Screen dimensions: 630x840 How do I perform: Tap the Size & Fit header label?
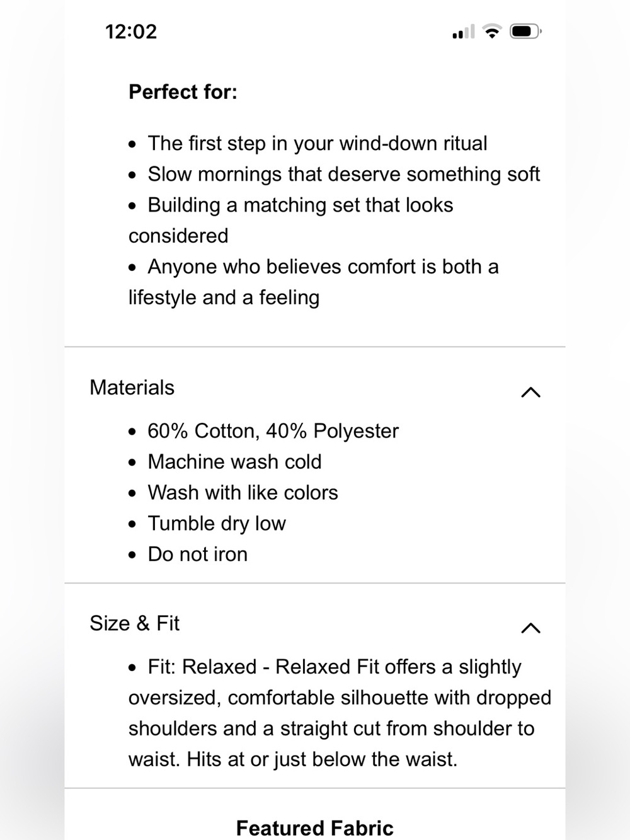click(134, 623)
